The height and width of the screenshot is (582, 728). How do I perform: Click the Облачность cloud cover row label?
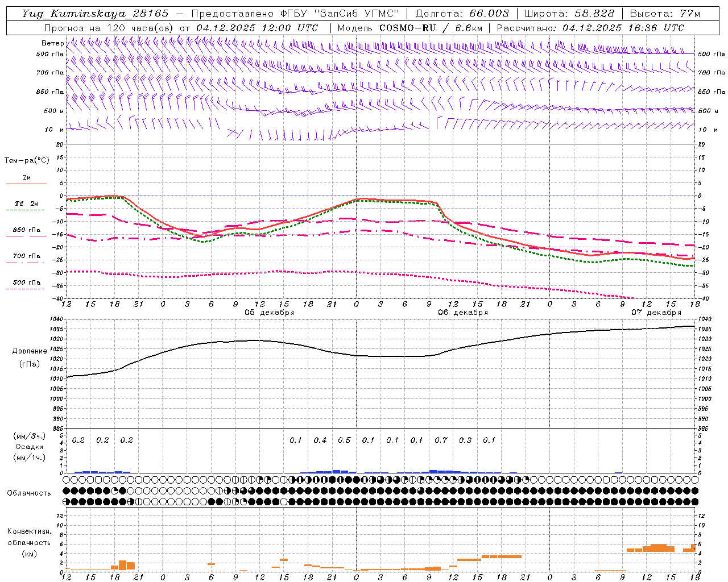click(x=28, y=493)
